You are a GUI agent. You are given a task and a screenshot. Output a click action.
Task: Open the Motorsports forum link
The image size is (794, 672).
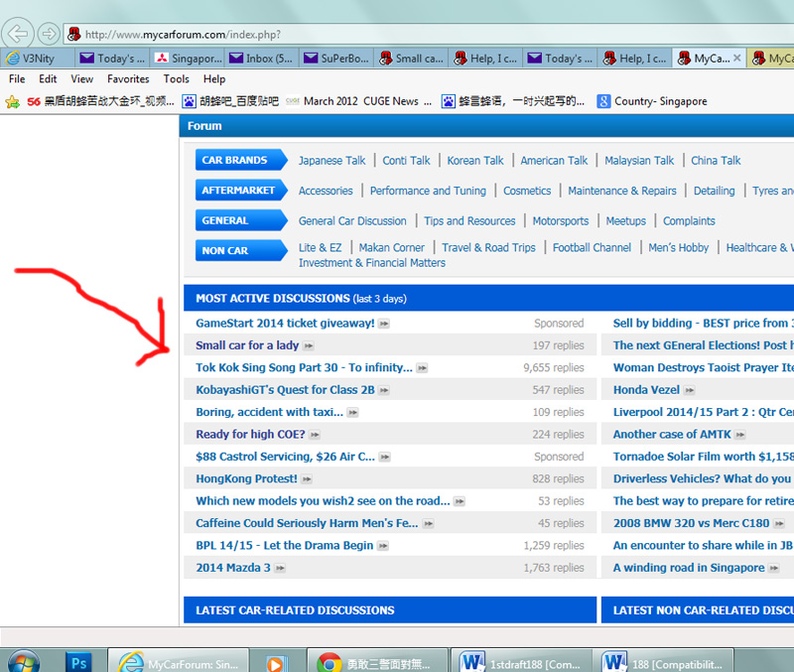tap(561, 221)
